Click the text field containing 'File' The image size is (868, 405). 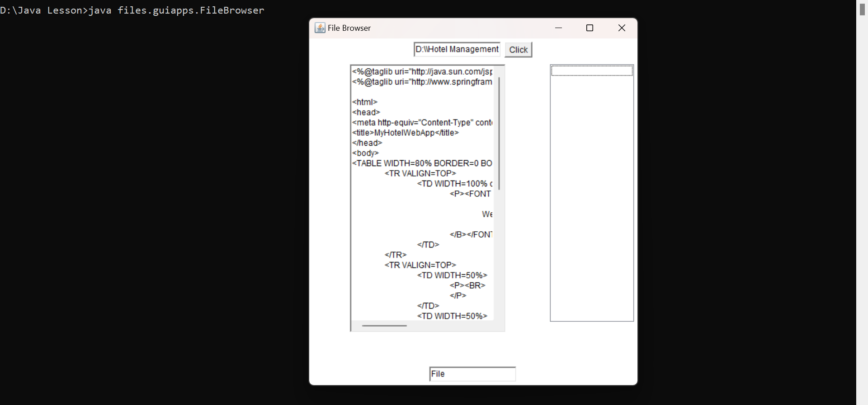tap(472, 374)
